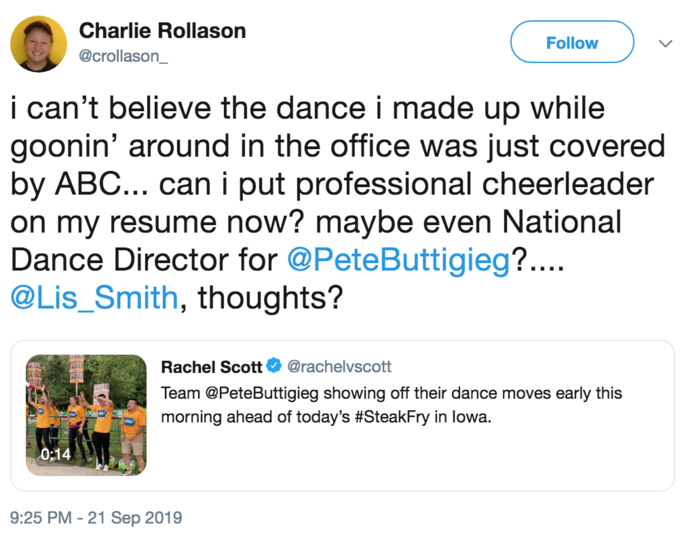Play the quoted tweet video thumbnail

(x=86, y=415)
